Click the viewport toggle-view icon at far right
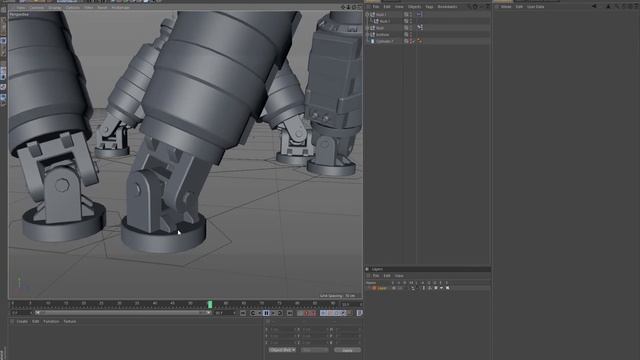 pos(360,7)
